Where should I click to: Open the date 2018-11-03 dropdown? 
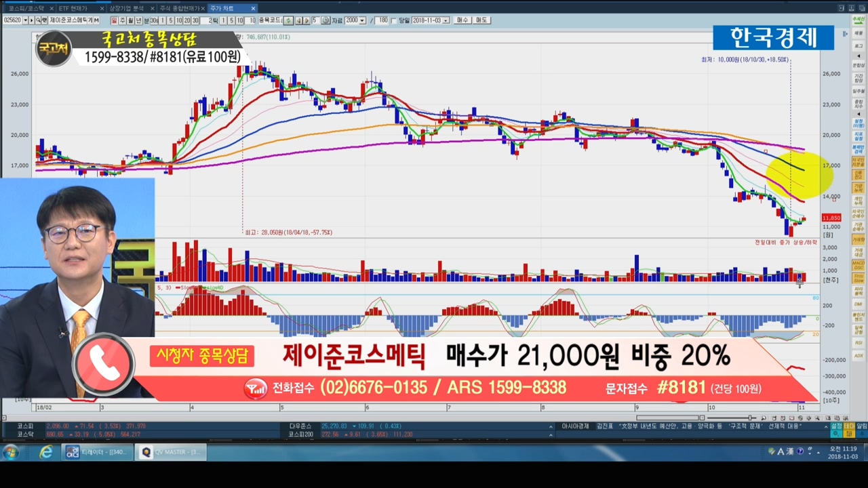click(x=446, y=20)
